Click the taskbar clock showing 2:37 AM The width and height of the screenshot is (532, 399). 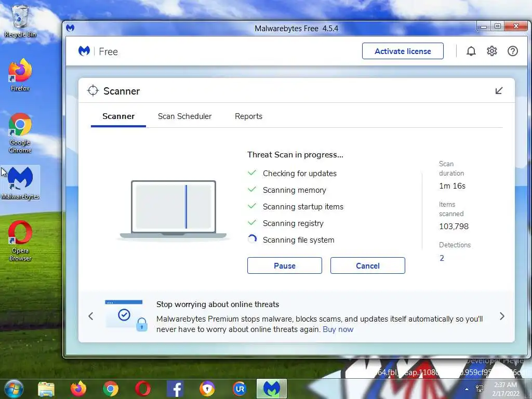pyautogui.click(x=506, y=389)
